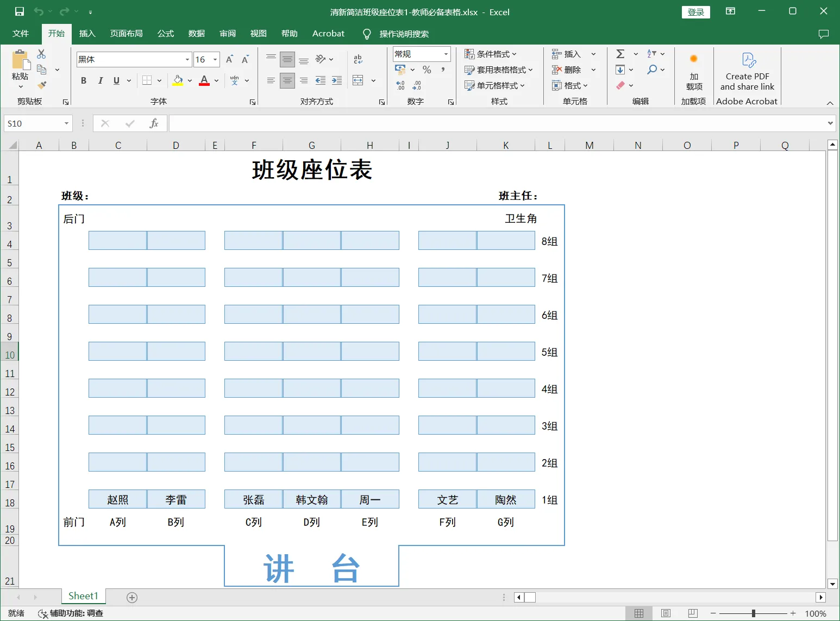
Task: Click the Decrease Indent icon
Action: click(321, 80)
